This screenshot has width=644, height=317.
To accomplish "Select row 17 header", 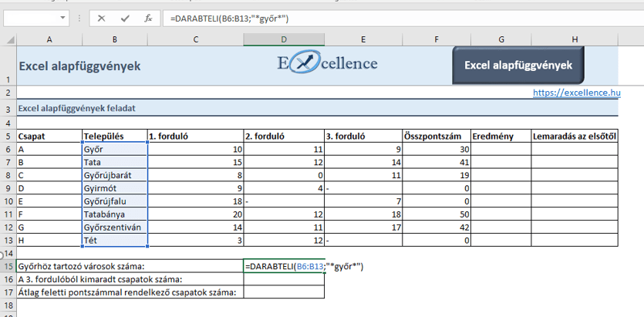I will (8, 292).
